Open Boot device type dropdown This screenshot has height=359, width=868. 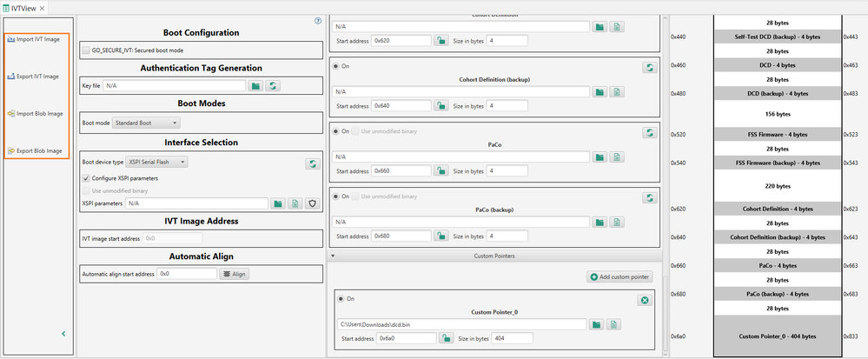coord(157,163)
